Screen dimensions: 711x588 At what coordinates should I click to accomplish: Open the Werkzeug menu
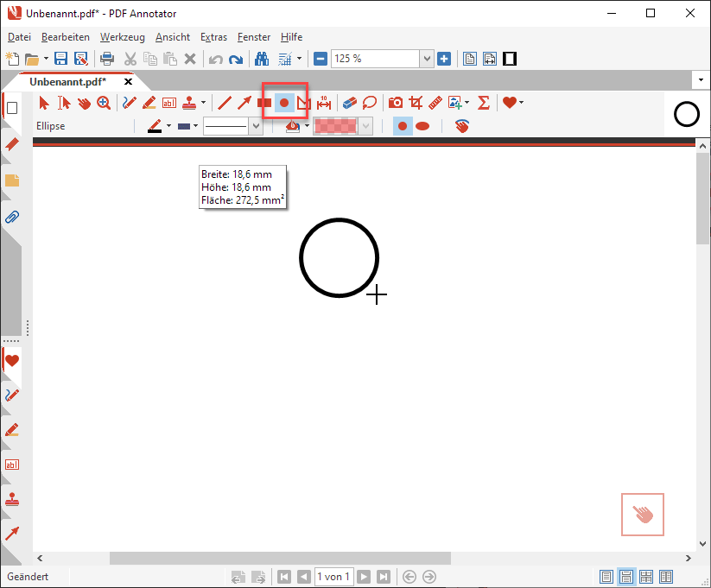[123, 37]
